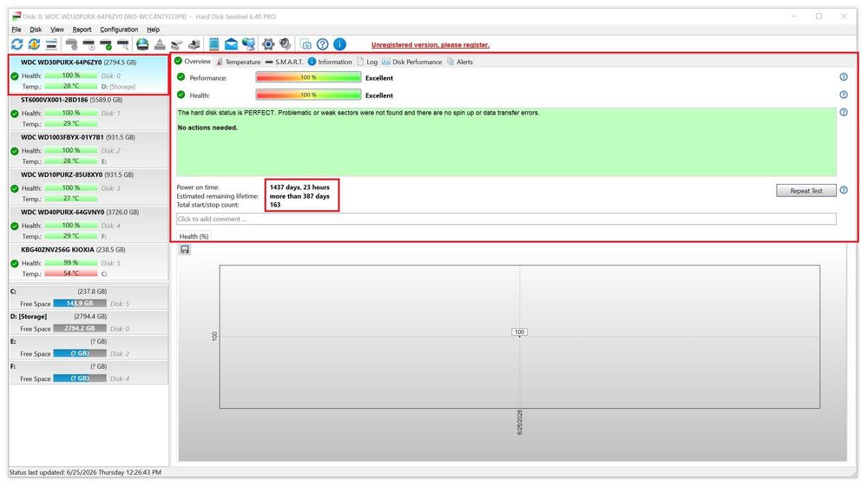Open the View menu
868x486 pixels.
click(x=57, y=30)
